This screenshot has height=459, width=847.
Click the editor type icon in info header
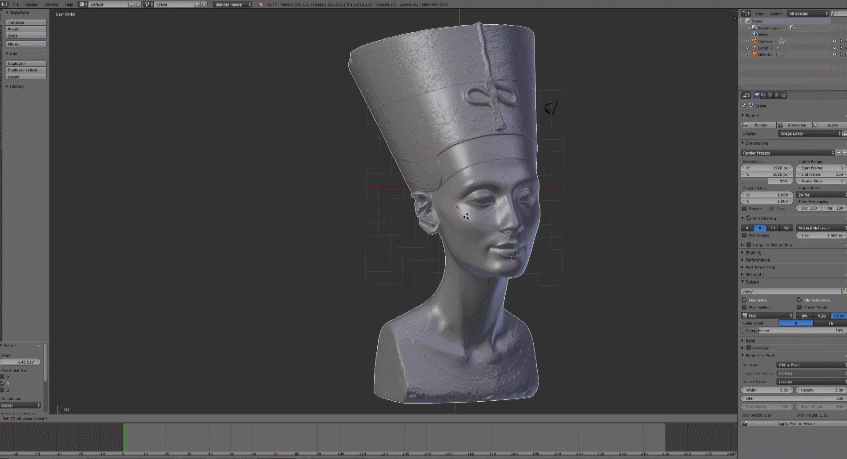[4, 4]
